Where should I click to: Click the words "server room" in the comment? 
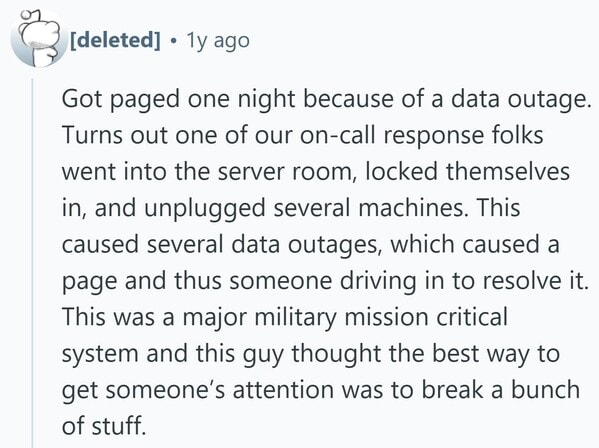[285, 172]
